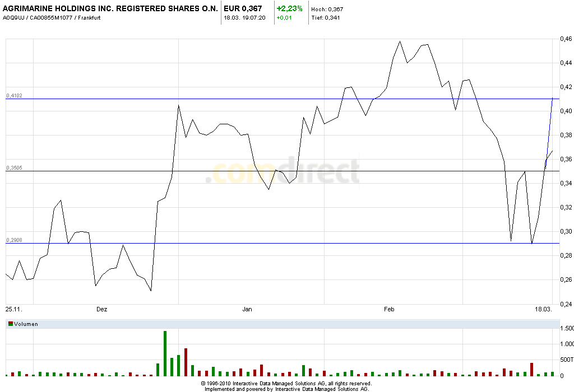
Task: Click the Hoch: 0,367 value field
Action: pyautogui.click(x=327, y=8)
